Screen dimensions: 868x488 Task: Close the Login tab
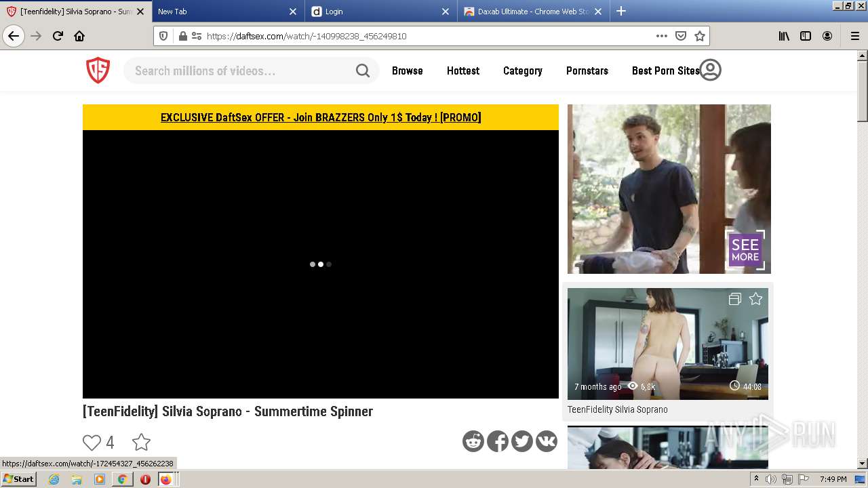tap(446, 12)
